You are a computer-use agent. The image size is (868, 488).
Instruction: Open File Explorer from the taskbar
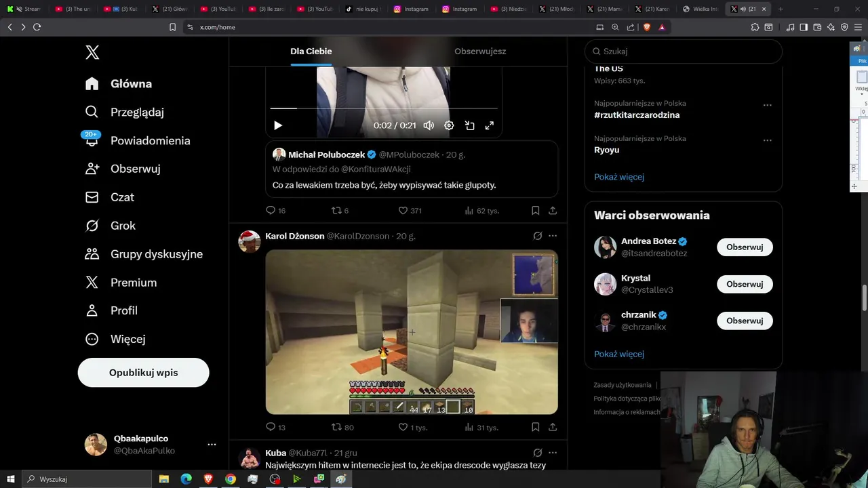(164, 479)
